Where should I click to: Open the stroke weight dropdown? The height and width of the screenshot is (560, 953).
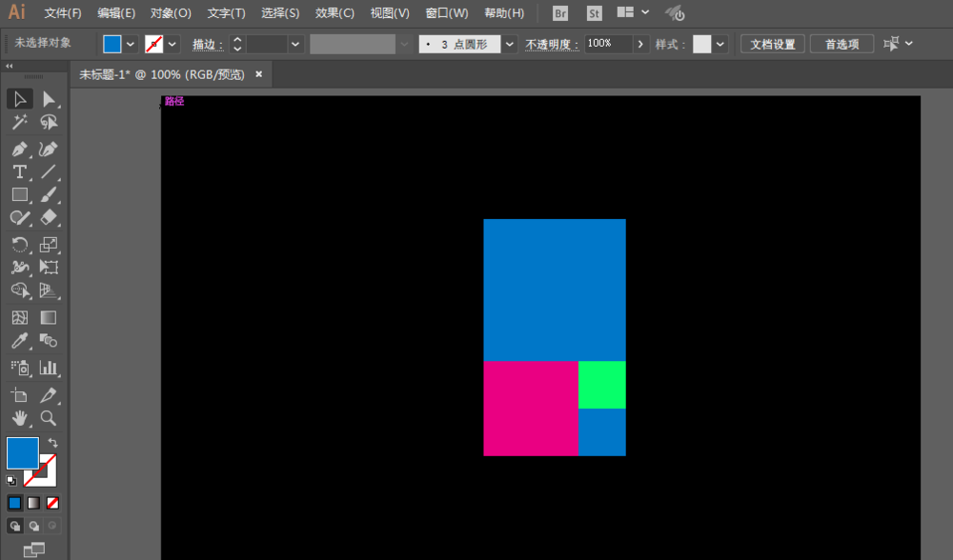(x=294, y=44)
